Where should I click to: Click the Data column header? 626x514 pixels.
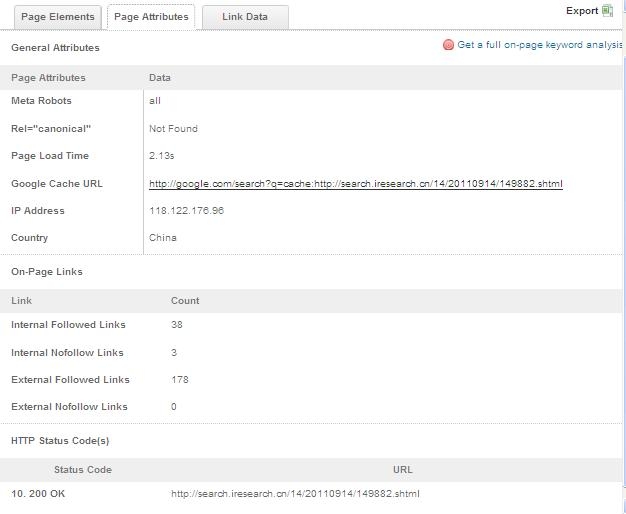(160, 77)
